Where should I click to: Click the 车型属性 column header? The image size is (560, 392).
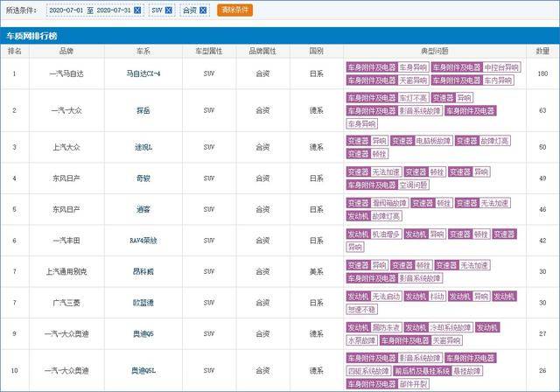click(209, 51)
